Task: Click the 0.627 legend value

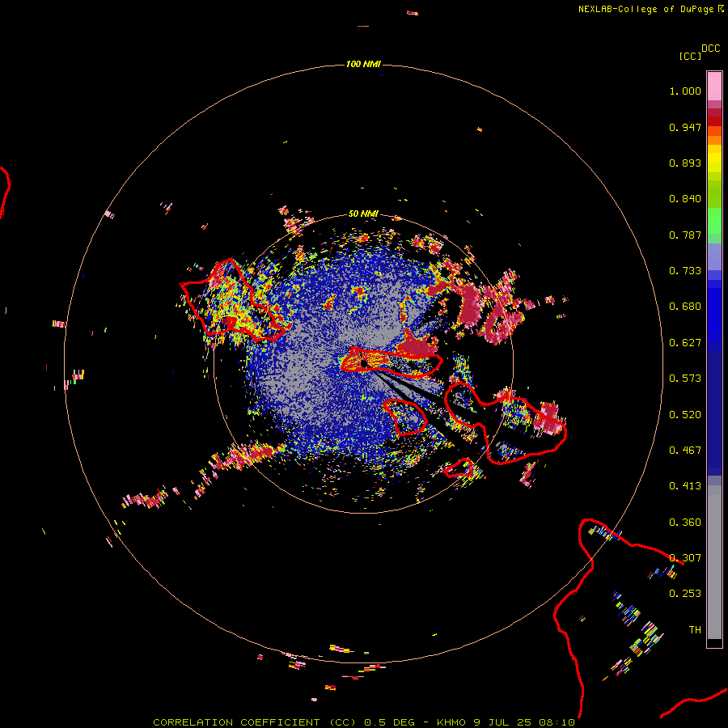Action: point(685,343)
